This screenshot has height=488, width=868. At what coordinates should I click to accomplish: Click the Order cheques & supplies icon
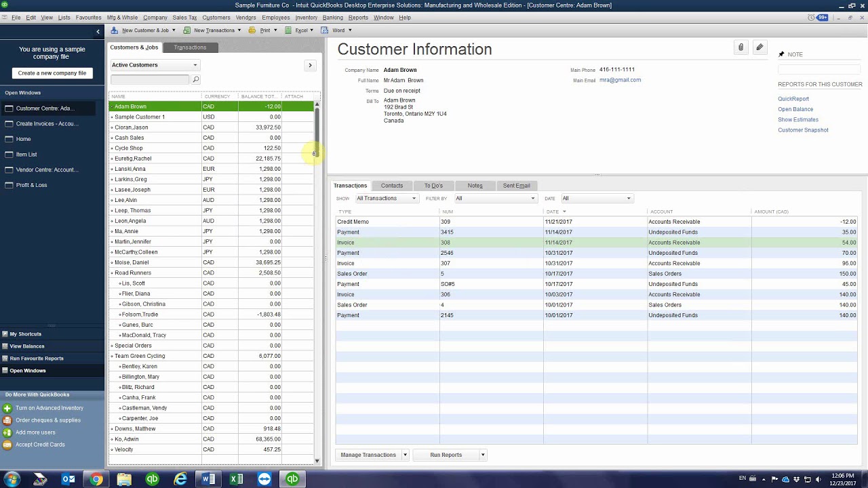coord(7,420)
